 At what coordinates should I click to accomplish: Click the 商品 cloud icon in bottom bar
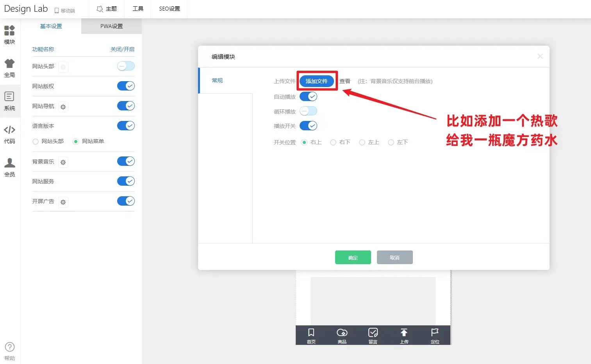point(342,333)
